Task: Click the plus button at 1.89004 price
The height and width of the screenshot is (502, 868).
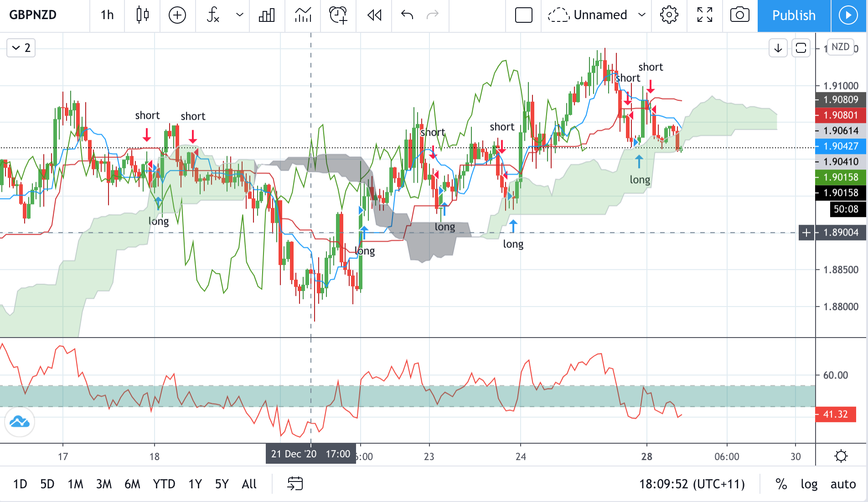Action: (x=806, y=233)
